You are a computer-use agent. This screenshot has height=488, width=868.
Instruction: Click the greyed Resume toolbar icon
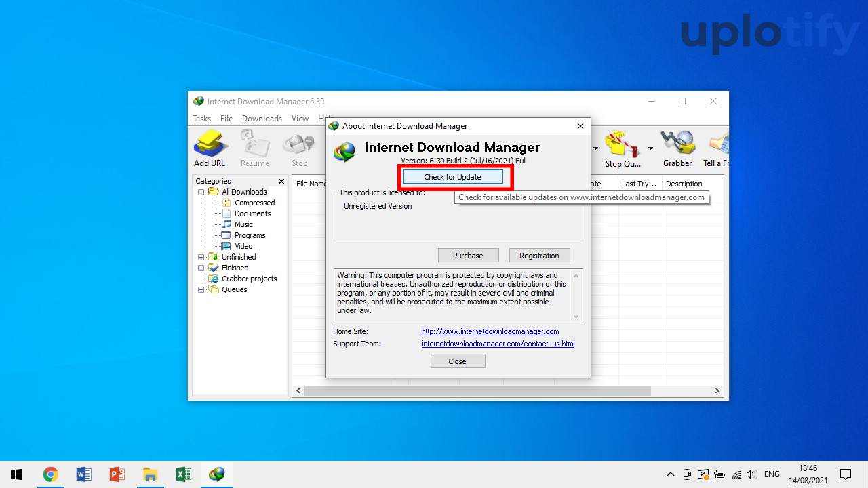coord(255,149)
